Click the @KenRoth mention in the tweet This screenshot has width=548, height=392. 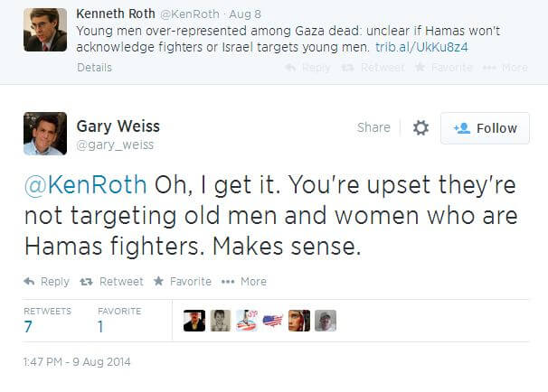85,184
